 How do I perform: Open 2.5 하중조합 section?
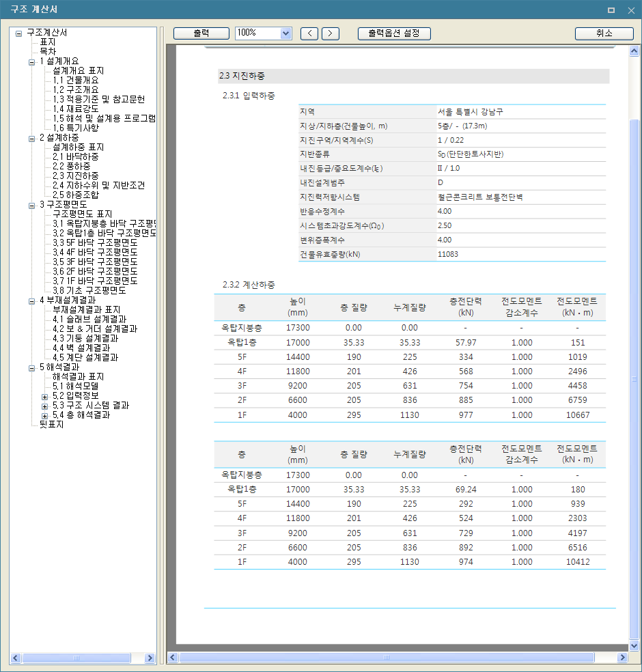point(76,195)
